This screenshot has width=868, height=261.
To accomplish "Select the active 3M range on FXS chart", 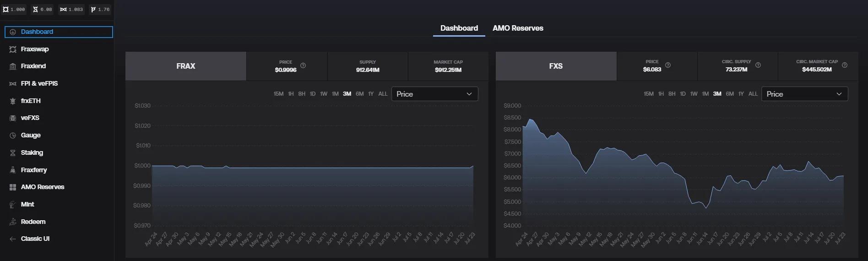I will [717, 94].
